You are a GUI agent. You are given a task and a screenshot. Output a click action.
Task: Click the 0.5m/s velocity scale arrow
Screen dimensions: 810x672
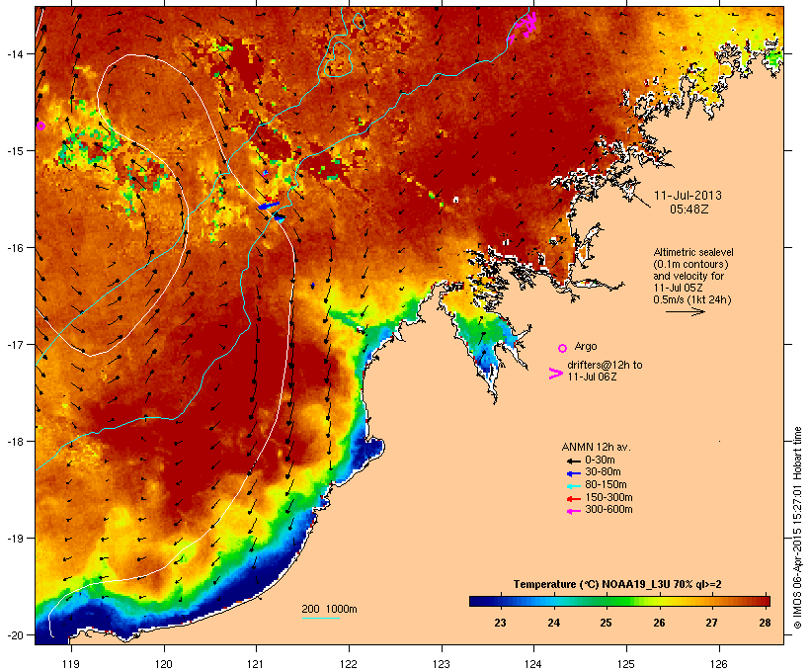point(685,311)
